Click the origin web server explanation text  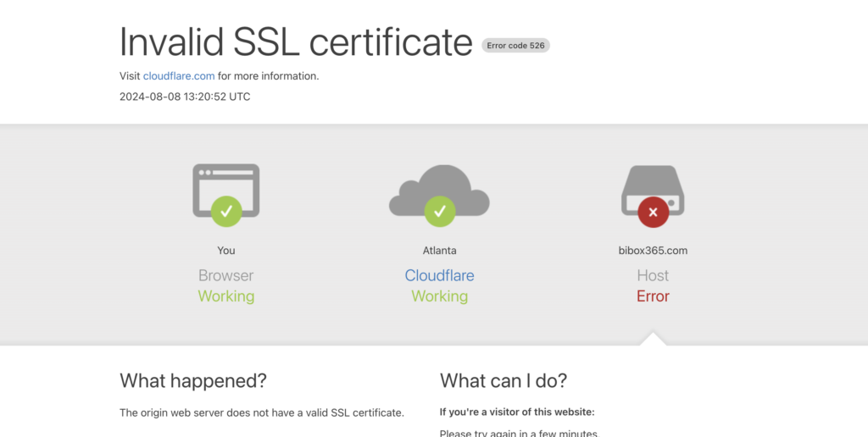click(262, 413)
